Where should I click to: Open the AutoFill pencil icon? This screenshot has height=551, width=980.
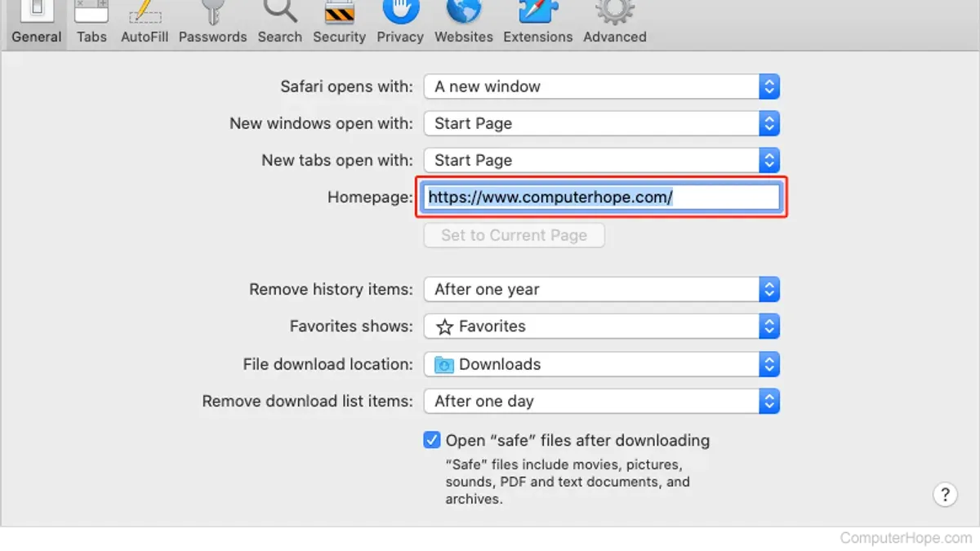point(145,11)
